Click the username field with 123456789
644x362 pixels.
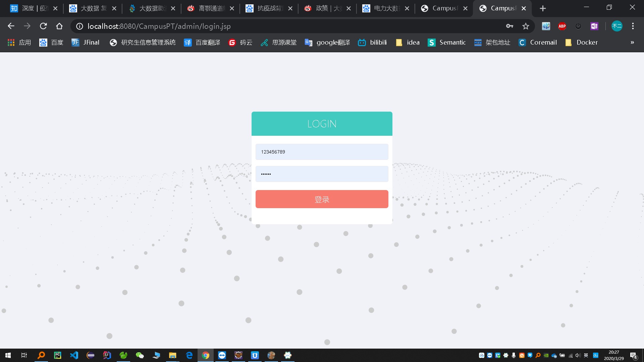click(322, 152)
